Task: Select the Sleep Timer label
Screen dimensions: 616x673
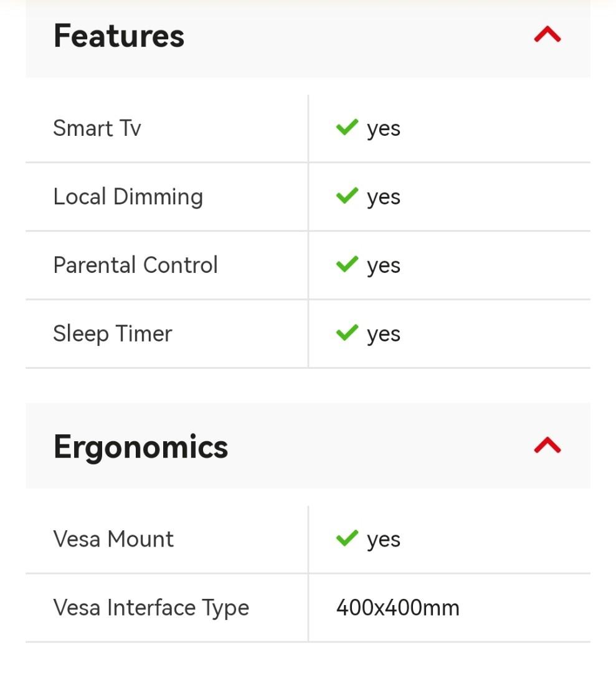Action: pyautogui.click(x=113, y=334)
